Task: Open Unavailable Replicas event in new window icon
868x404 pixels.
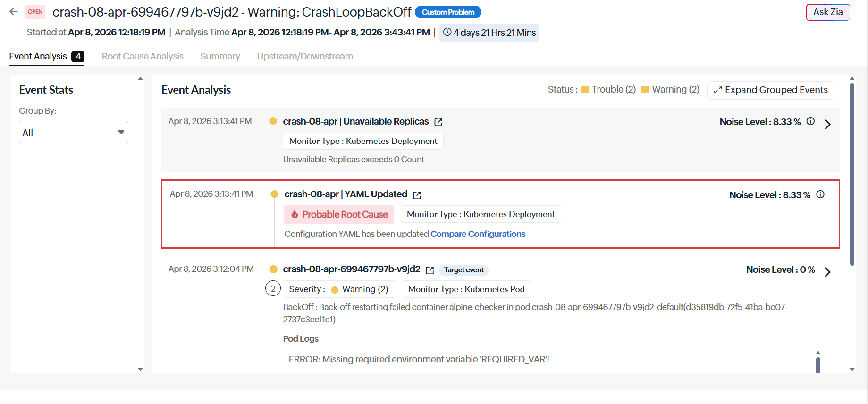Action: [x=438, y=122]
